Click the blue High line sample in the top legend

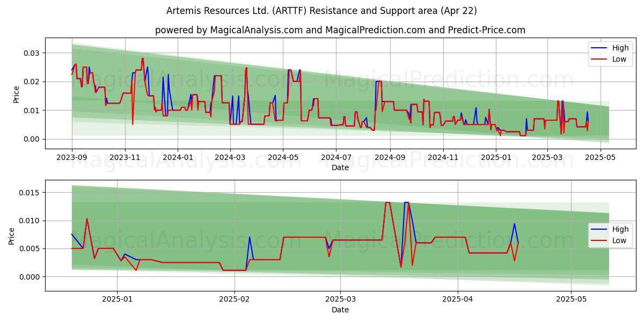(x=599, y=48)
